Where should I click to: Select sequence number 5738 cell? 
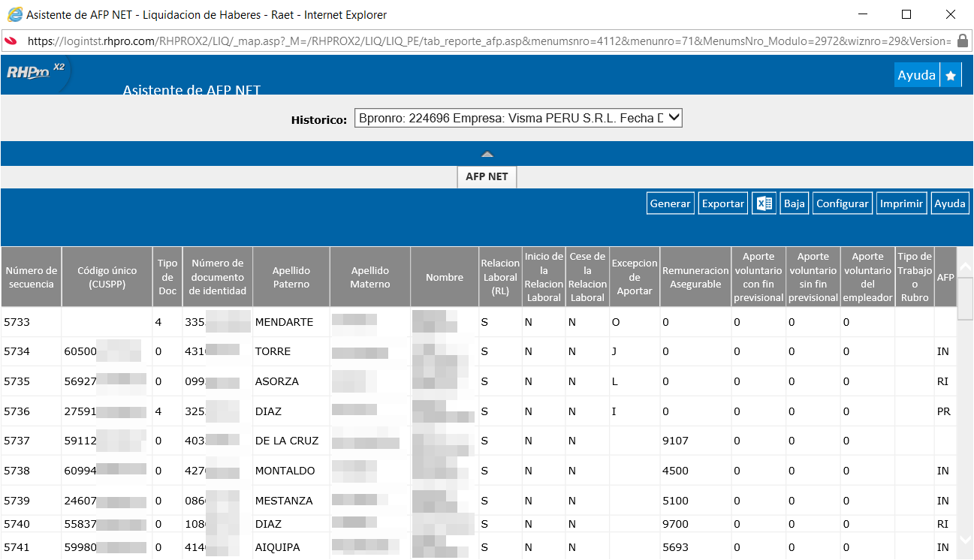click(x=32, y=471)
